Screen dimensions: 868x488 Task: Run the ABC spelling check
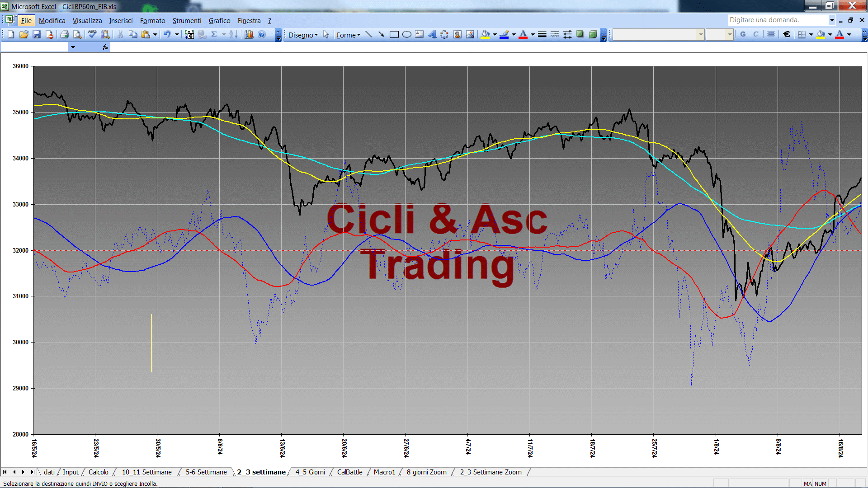point(92,34)
